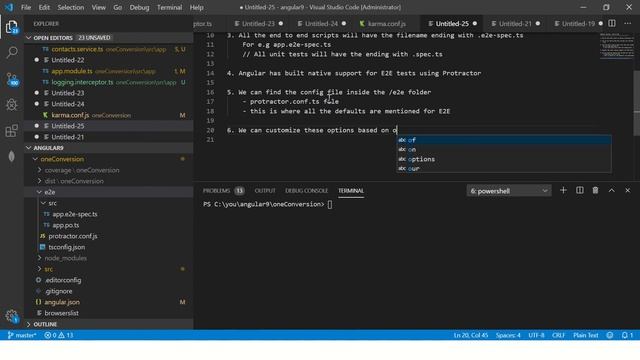640x360 pixels.
Task: Open angular.json in the tree
Action: point(62,302)
